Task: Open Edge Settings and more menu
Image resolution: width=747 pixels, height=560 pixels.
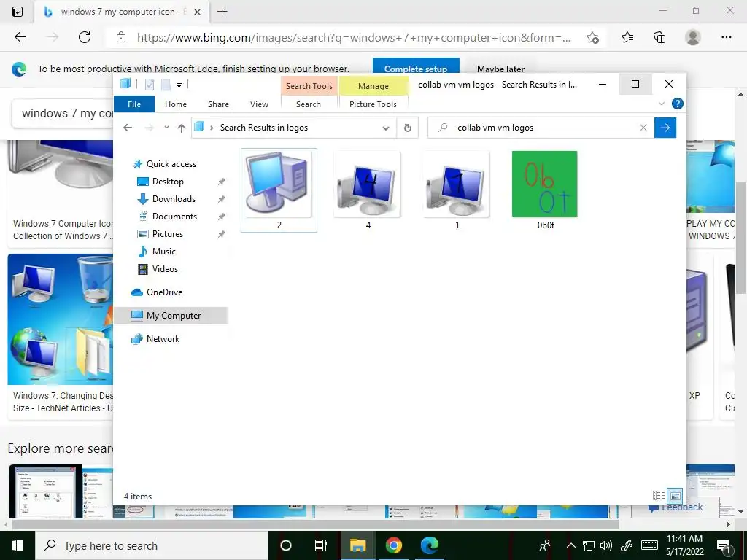Action: tap(726, 37)
